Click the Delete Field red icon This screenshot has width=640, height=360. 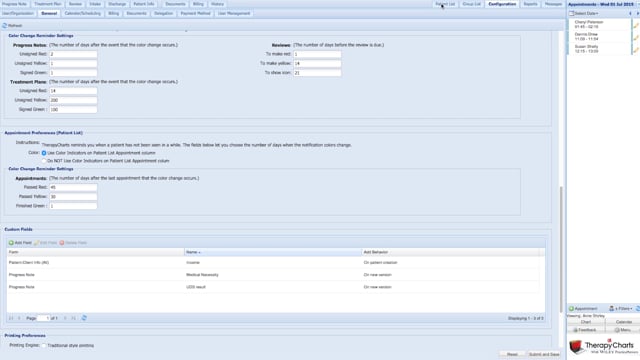[62, 243]
